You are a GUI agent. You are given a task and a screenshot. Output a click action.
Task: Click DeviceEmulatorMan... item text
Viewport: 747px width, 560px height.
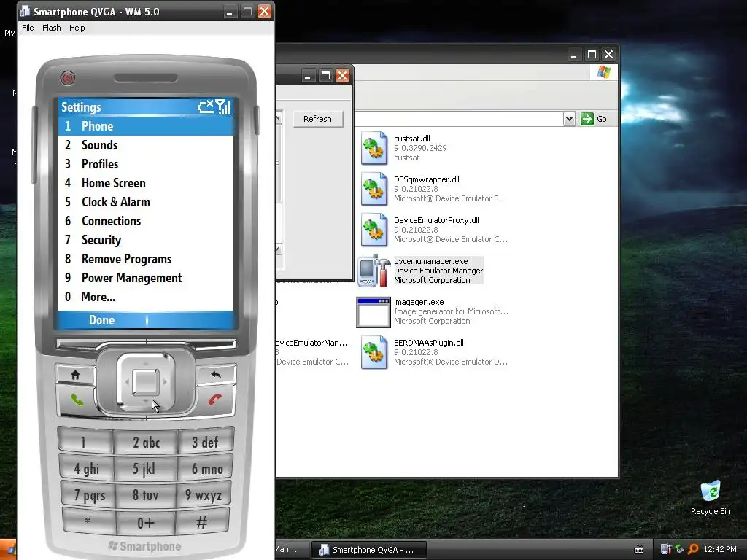coord(312,343)
